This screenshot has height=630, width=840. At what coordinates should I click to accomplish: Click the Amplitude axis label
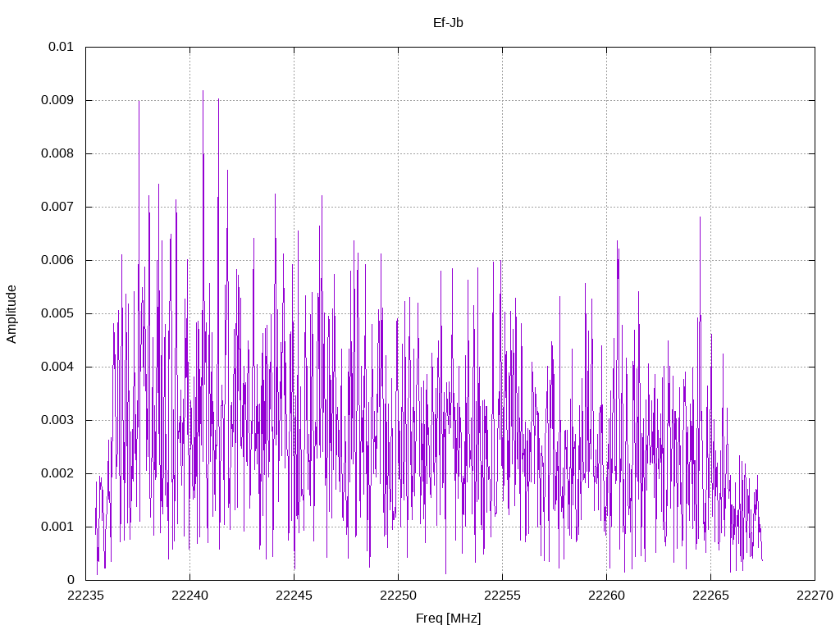click(11, 314)
